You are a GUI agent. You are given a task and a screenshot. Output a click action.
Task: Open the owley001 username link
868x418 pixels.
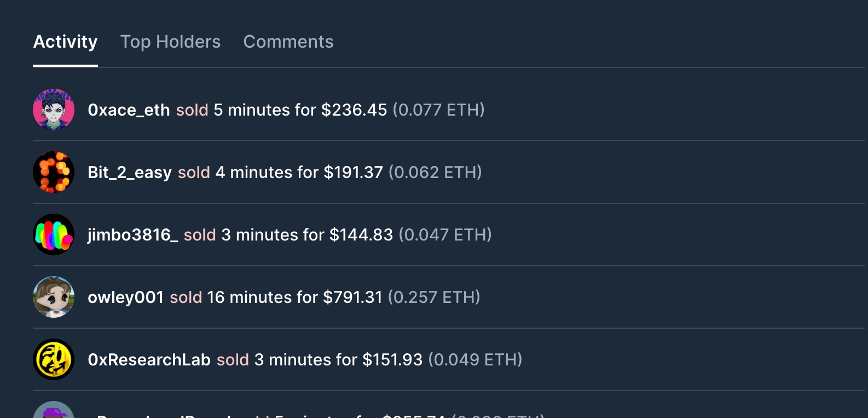[126, 297]
